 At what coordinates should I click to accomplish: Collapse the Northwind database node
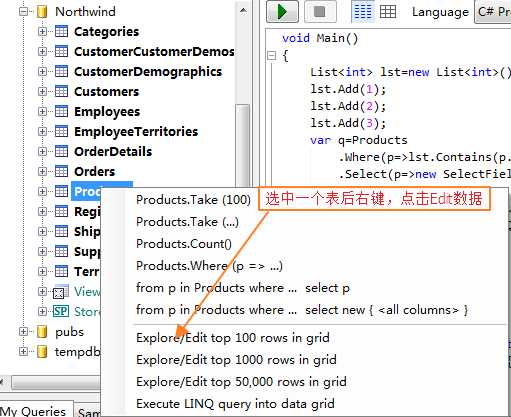point(23,12)
